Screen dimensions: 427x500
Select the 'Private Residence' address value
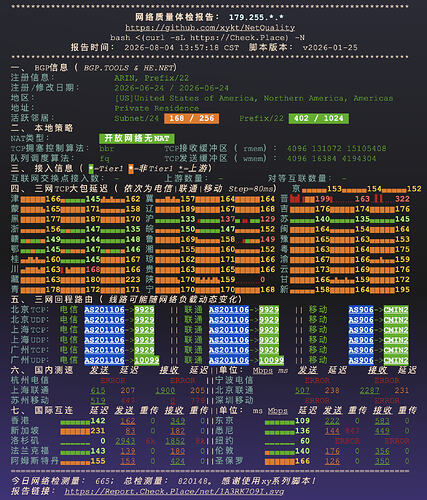[157, 108]
